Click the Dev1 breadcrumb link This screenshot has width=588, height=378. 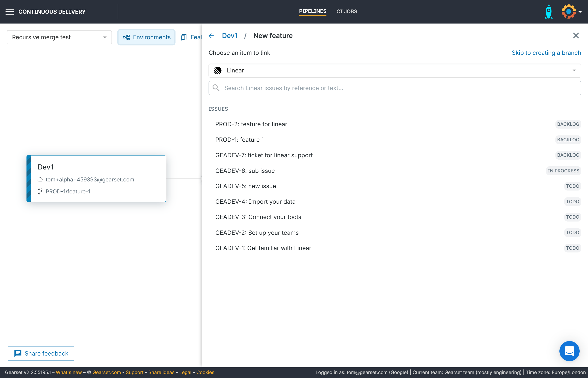230,35
